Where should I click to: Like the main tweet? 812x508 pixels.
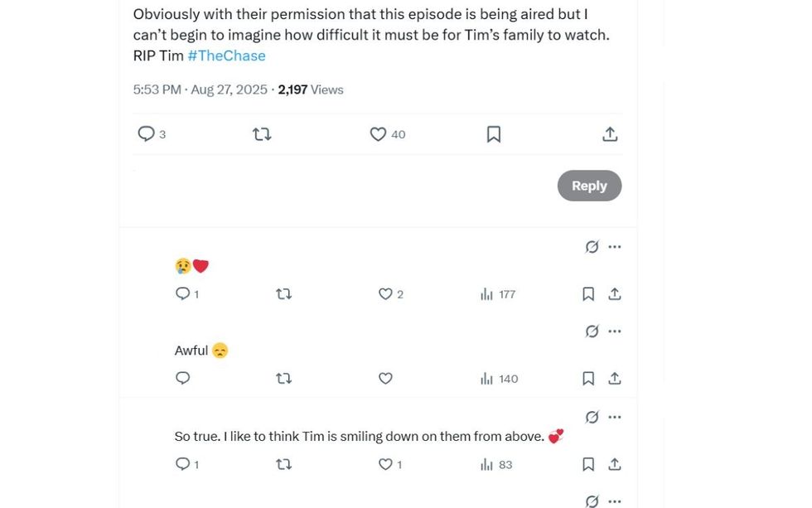click(377, 133)
